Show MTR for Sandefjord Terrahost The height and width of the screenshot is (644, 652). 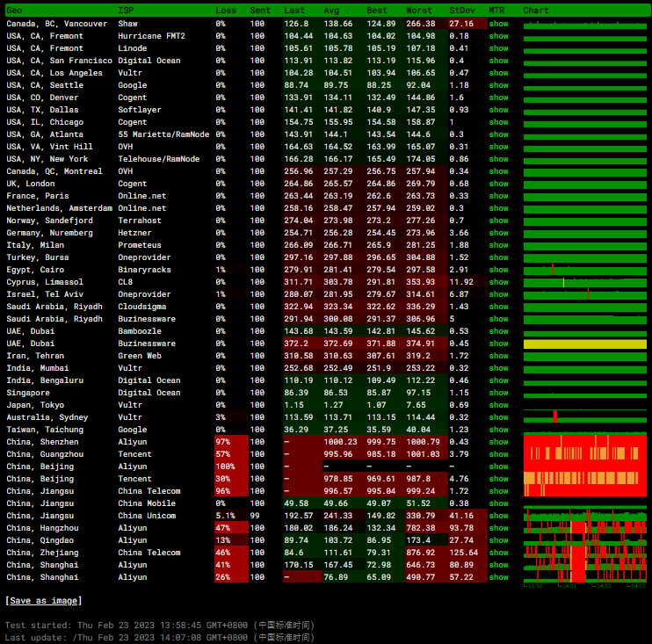[498, 221]
